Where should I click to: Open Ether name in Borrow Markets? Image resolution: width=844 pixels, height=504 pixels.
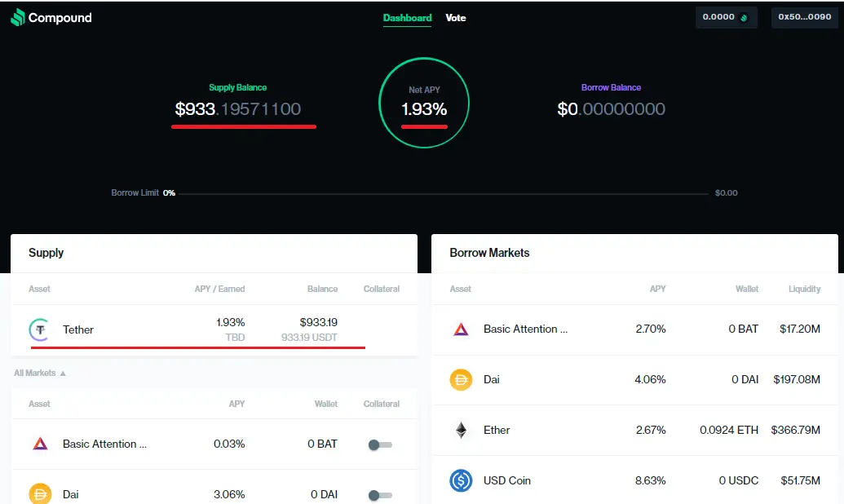tap(497, 430)
